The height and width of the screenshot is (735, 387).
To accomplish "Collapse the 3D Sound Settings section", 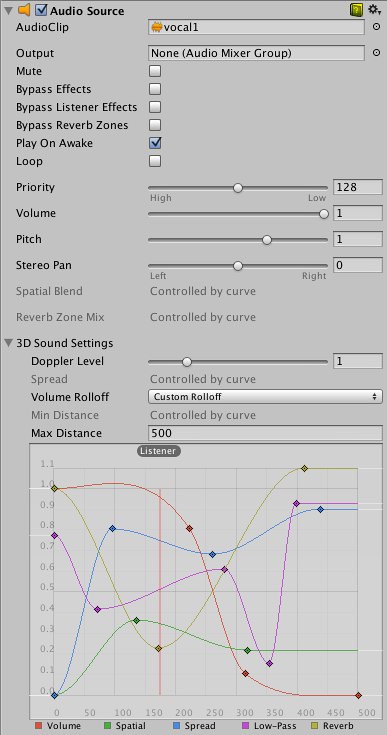I will [9, 343].
